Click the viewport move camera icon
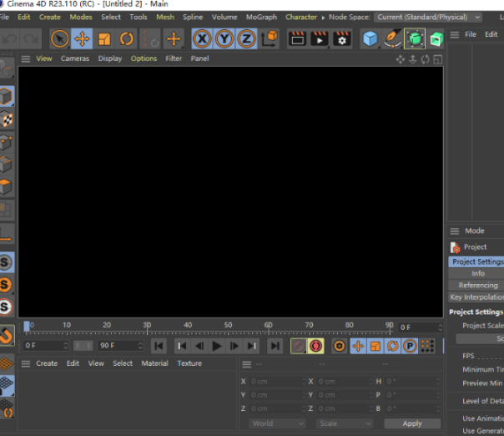 401,59
